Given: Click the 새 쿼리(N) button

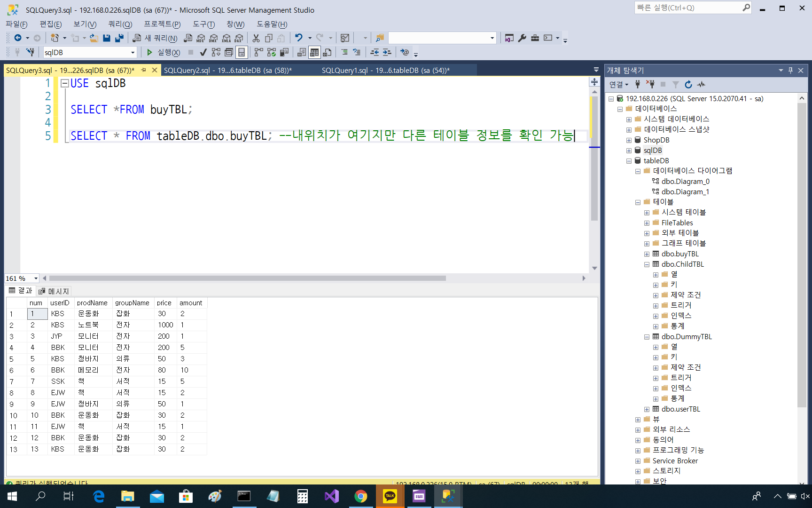Looking at the screenshot, I should tap(155, 38).
